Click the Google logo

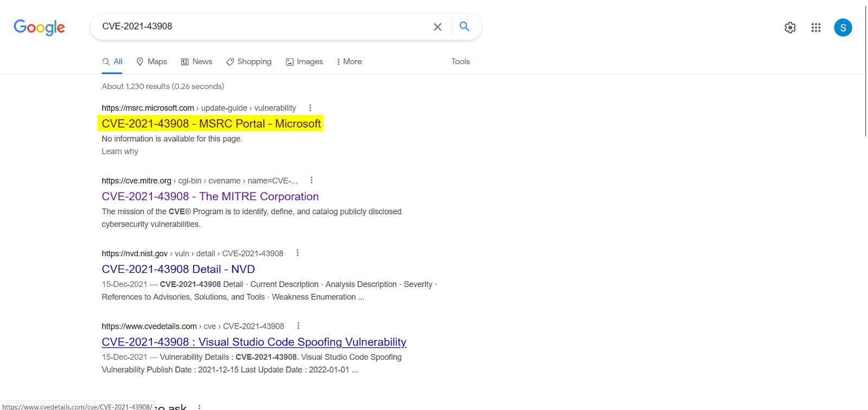39,27
